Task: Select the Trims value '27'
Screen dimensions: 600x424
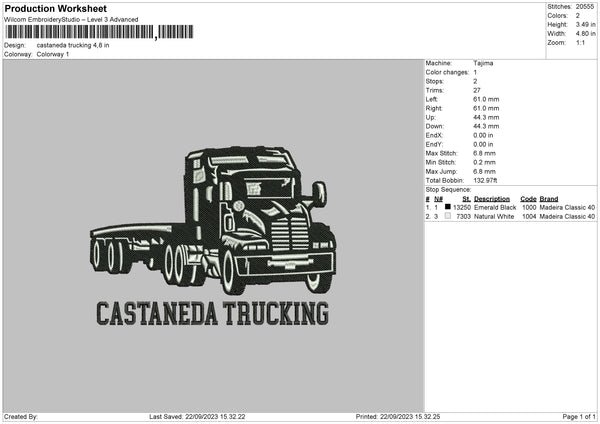Action: 477,90
